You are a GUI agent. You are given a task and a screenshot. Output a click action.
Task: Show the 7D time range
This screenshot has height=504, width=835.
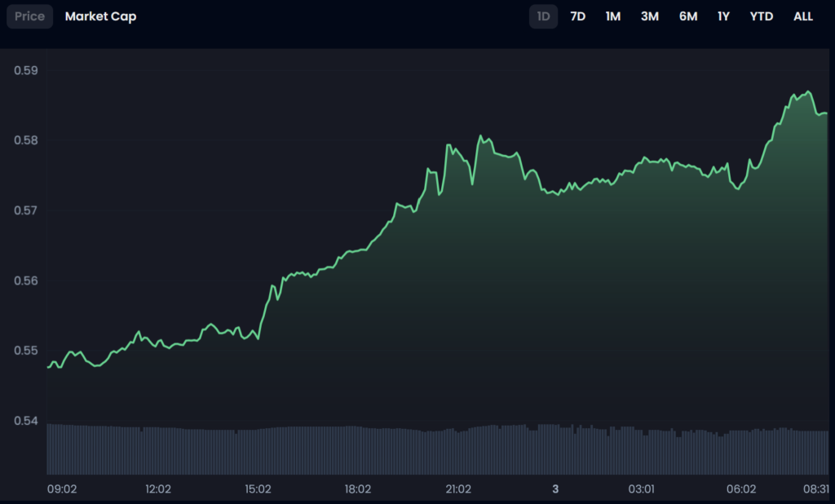[577, 16]
